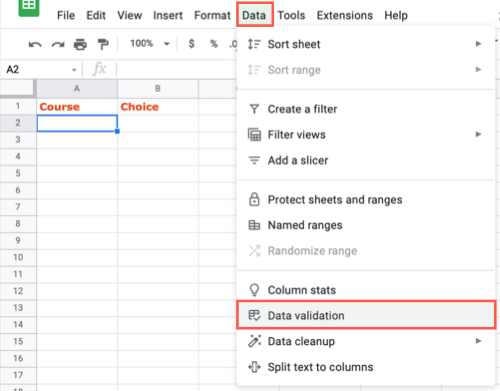500x391 pixels.
Task: Click the fx formula icon
Action: pyautogui.click(x=99, y=69)
